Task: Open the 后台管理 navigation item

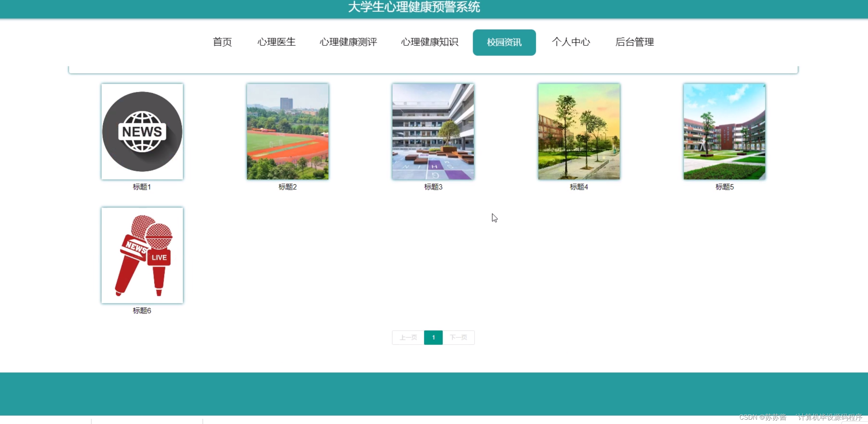Action: click(634, 42)
